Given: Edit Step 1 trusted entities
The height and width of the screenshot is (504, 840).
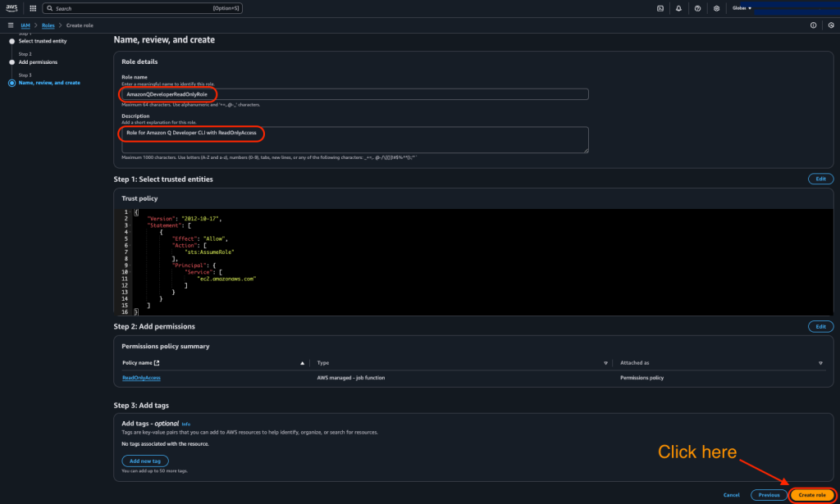Looking at the screenshot, I should 820,179.
